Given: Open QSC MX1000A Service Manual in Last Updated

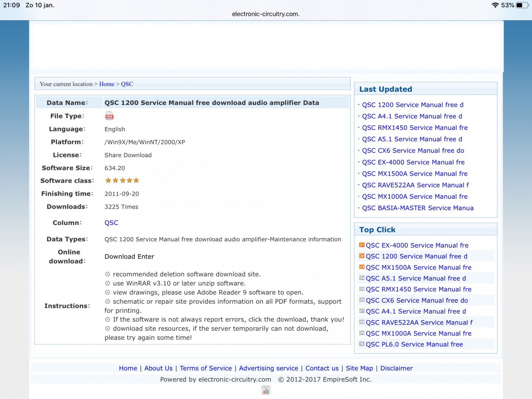Looking at the screenshot, I should [x=415, y=196].
